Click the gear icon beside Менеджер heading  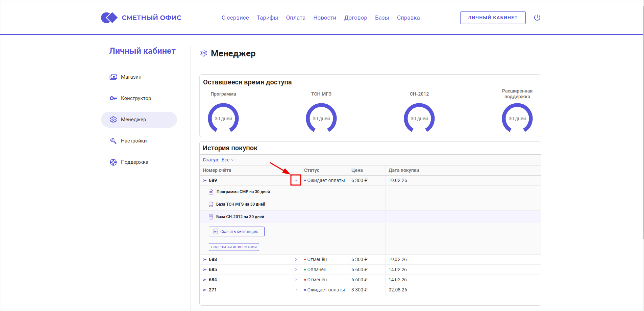click(x=203, y=53)
